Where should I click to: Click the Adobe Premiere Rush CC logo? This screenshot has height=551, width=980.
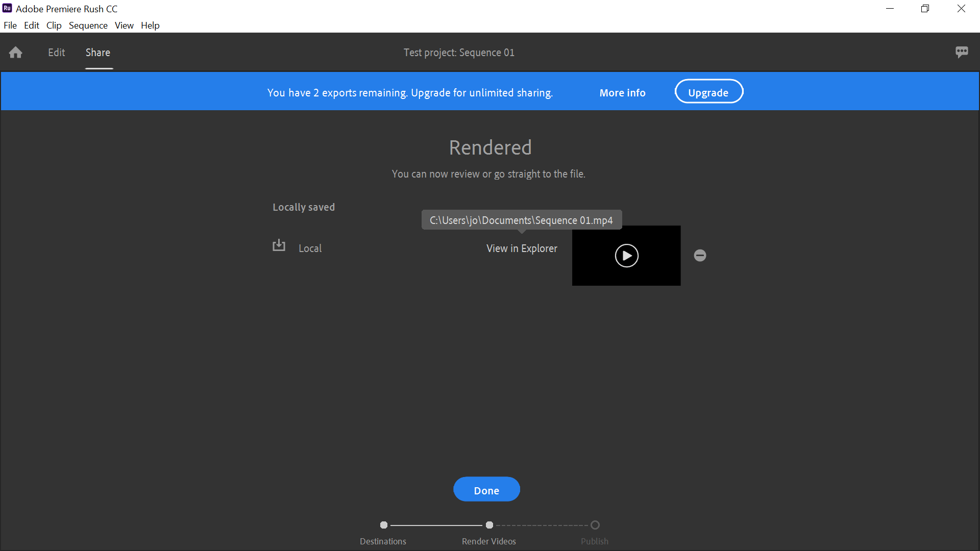coord(8,9)
